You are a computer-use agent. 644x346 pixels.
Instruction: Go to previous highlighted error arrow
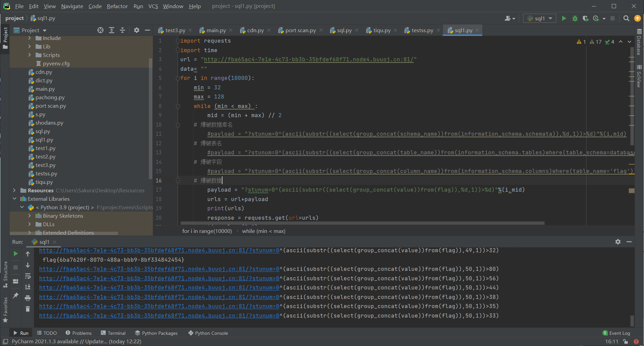(x=621, y=42)
